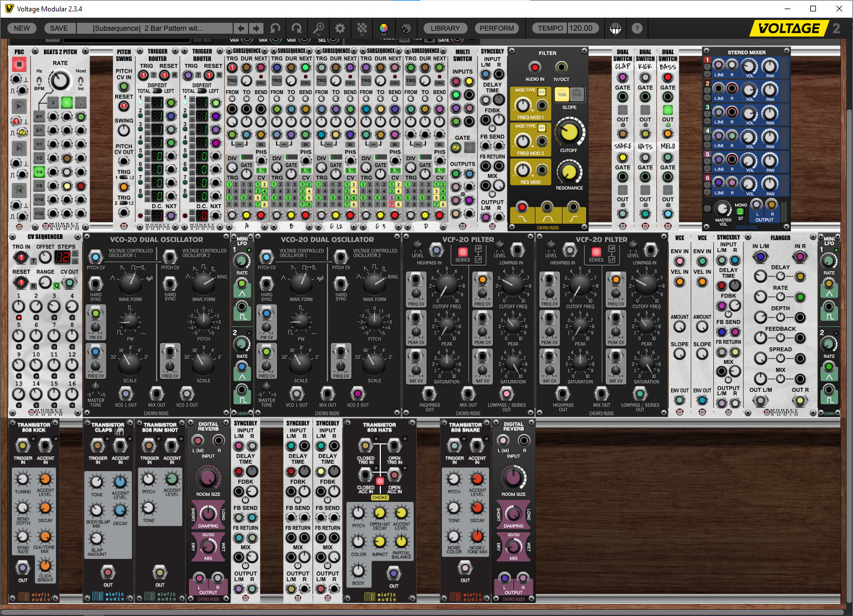Click OUT jack on Transistor 808 Kick
The height and width of the screenshot is (616, 853).
tap(23, 568)
